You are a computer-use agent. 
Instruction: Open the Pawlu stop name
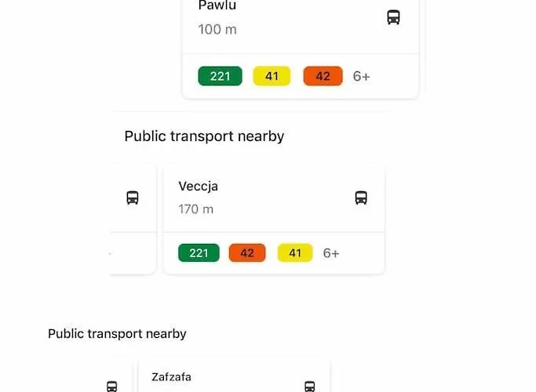(217, 6)
